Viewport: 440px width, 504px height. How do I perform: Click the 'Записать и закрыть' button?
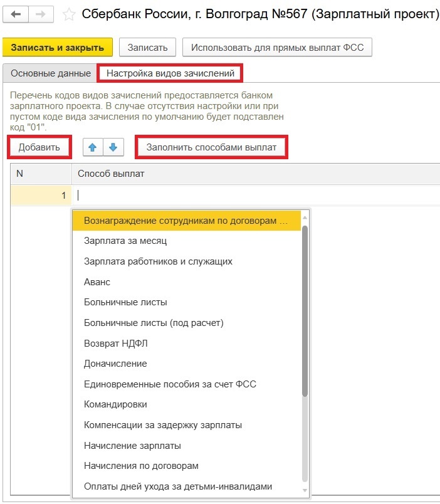coord(58,48)
